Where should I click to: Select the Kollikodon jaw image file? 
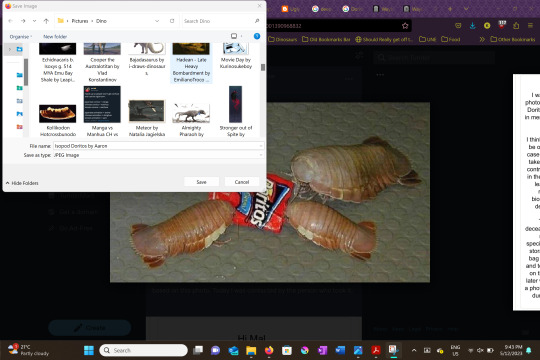pyautogui.click(x=58, y=114)
